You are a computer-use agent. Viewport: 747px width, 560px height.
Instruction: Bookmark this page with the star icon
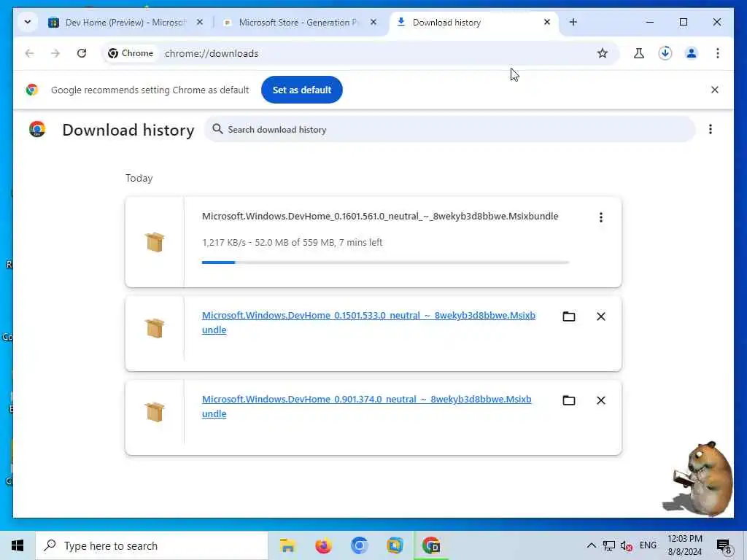602,53
